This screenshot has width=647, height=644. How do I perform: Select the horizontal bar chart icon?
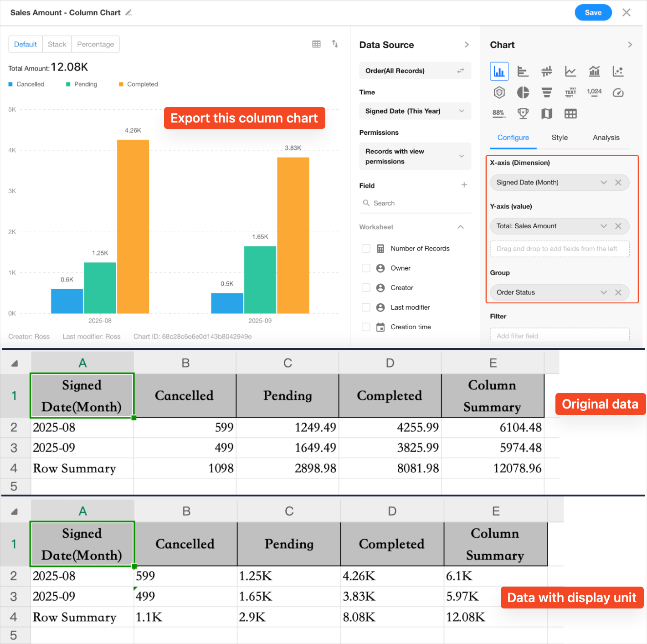523,71
